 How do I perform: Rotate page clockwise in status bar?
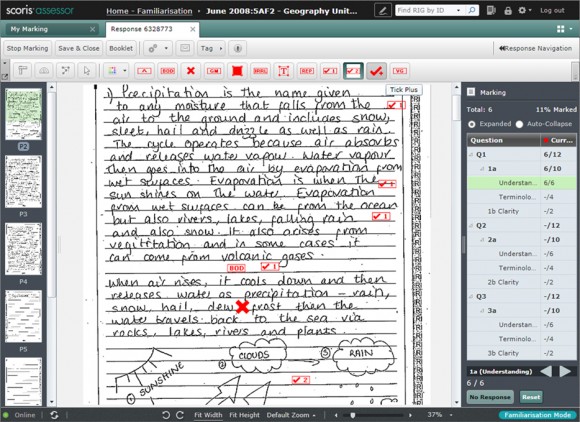[x=180, y=415]
